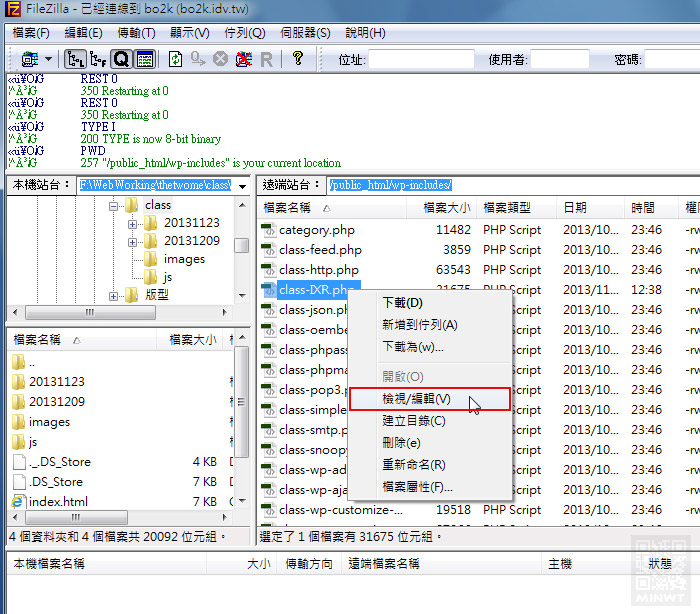Sort local files by 檔案大小 header
The image size is (700, 614).
click(x=192, y=340)
